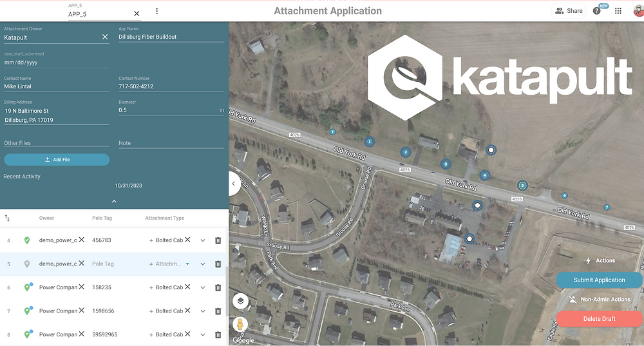Click the Delete Draft button
Screen dimensions: 644x346
pyautogui.click(x=599, y=319)
